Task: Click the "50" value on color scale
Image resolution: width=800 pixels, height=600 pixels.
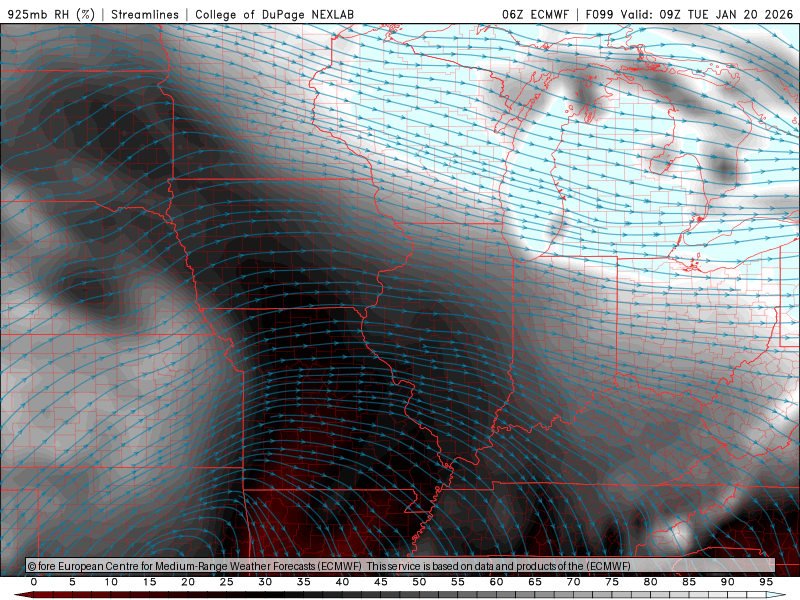Action: (419, 582)
